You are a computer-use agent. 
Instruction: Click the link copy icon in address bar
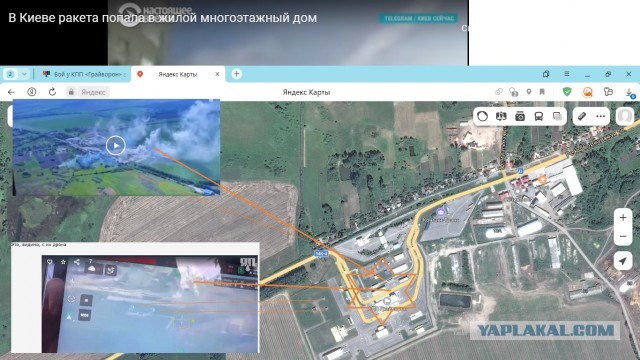[x=499, y=92]
